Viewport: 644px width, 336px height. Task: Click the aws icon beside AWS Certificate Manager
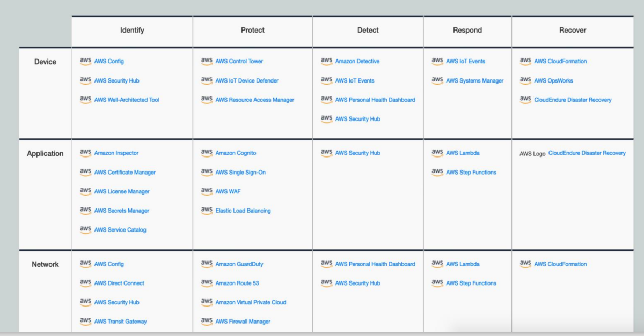(x=85, y=172)
